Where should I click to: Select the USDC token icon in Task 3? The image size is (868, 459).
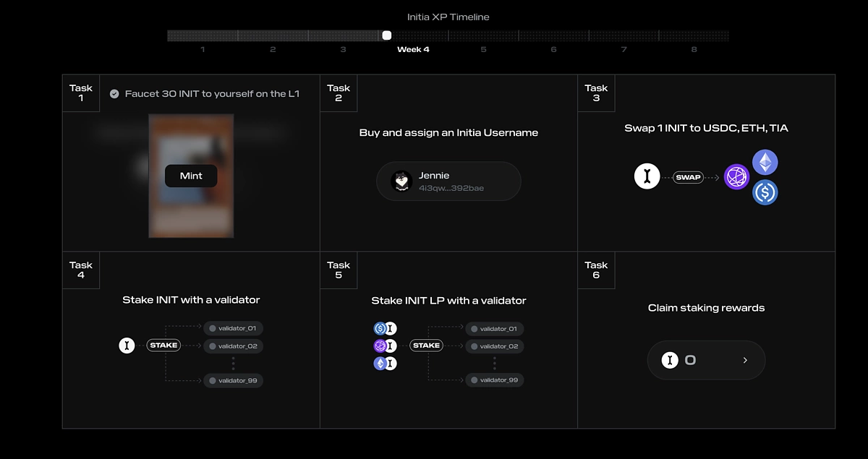point(765,192)
